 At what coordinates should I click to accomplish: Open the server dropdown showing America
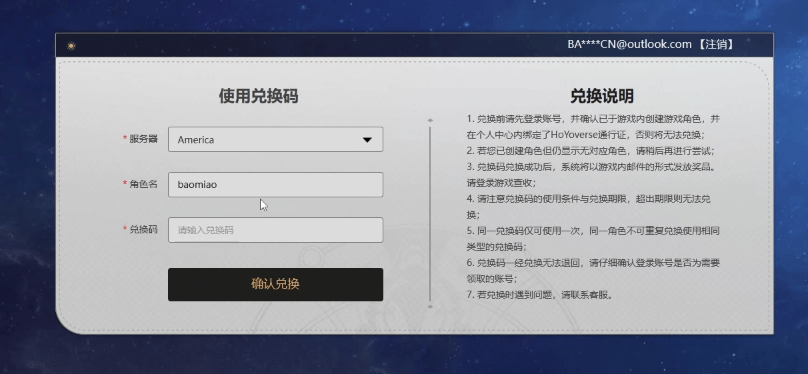tap(275, 140)
